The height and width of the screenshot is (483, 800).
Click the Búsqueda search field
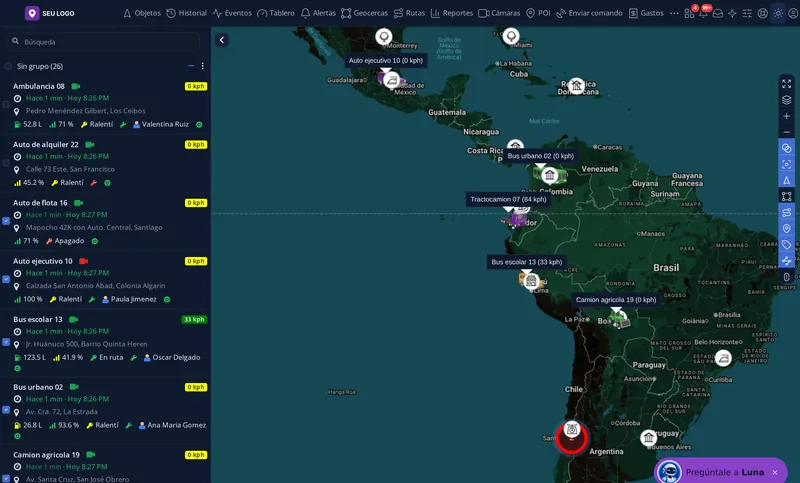tap(105, 42)
